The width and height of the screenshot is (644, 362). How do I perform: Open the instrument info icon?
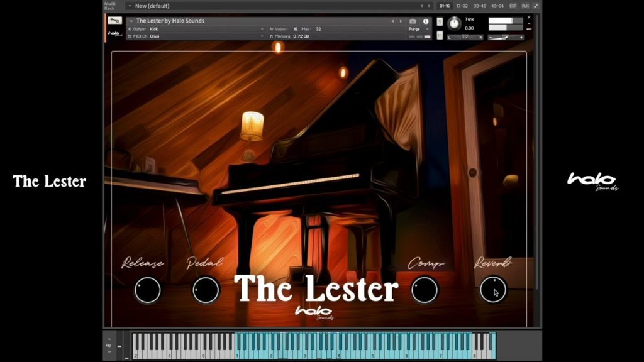(426, 21)
